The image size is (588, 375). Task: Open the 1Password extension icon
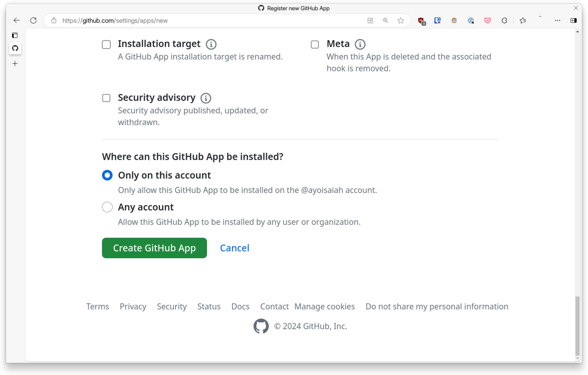coord(471,20)
